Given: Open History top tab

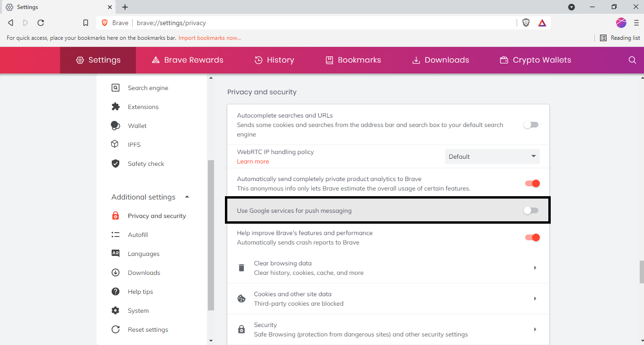Looking at the screenshot, I should pos(274,60).
